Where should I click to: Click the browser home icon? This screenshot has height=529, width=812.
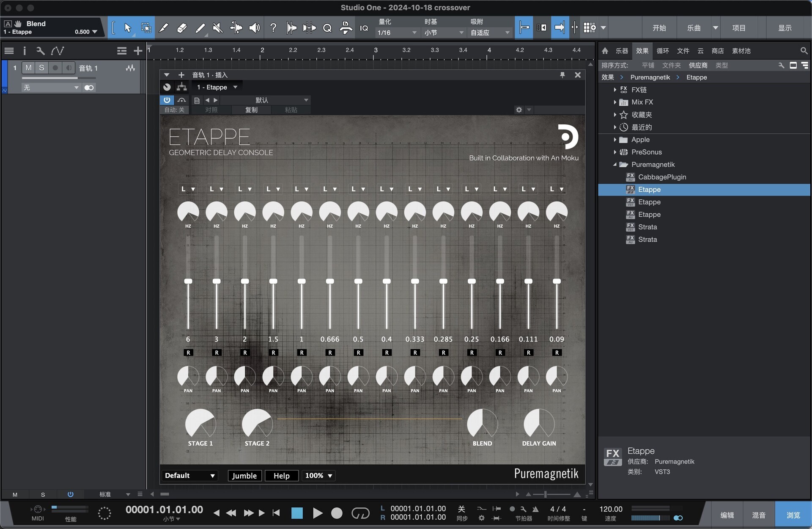click(x=605, y=51)
